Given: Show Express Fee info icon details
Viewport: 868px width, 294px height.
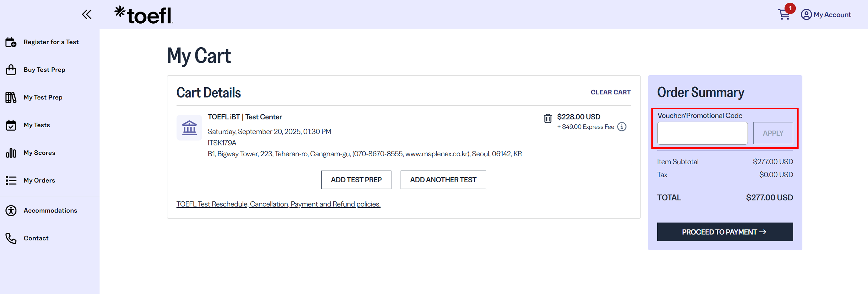Looking at the screenshot, I should coord(622,127).
